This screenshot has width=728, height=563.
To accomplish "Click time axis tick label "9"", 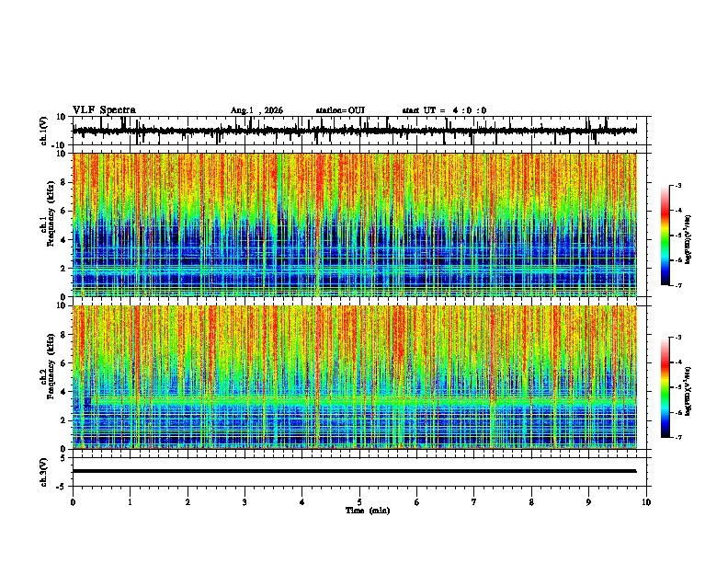I will [588, 502].
